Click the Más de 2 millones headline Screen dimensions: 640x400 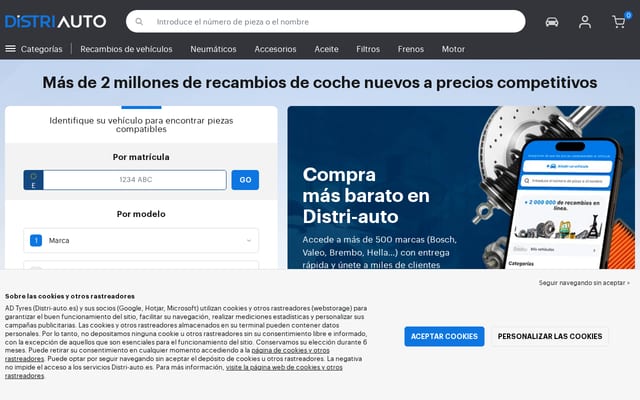click(x=320, y=82)
